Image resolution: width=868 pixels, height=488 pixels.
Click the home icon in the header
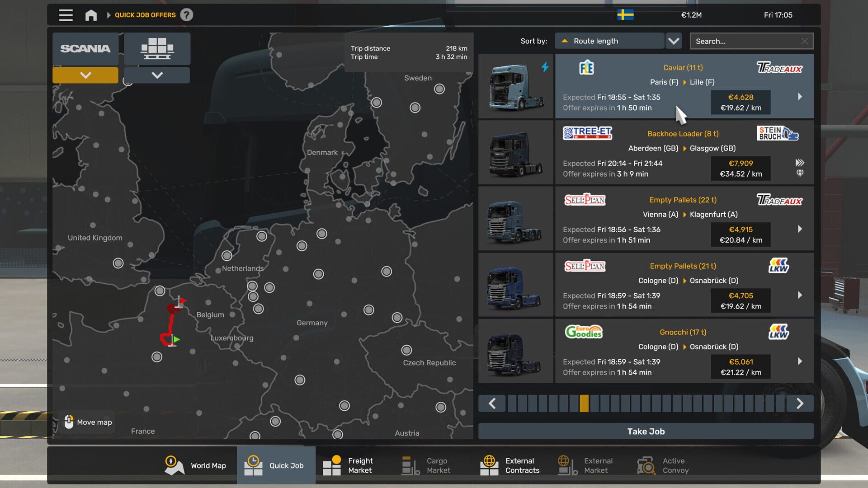pos(91,15)
